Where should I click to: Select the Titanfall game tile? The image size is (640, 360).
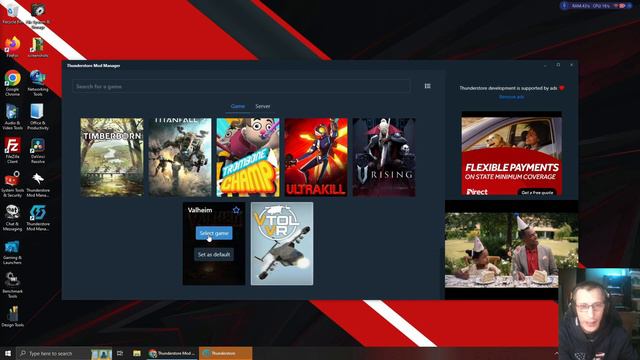(x=180, y=158)
